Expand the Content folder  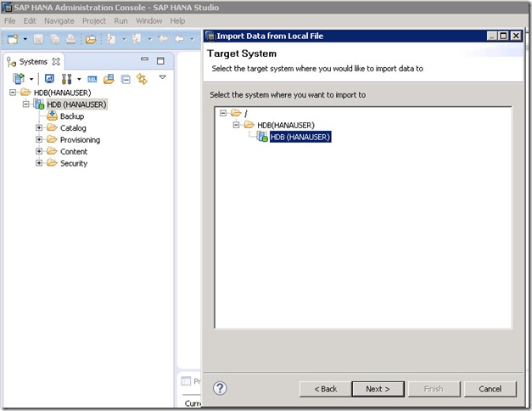39,151
